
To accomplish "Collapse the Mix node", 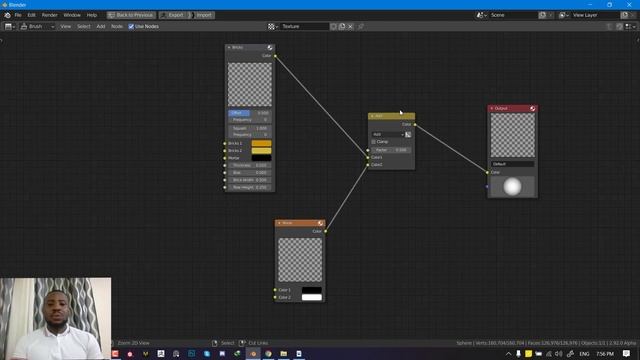I will pos(372,116).
